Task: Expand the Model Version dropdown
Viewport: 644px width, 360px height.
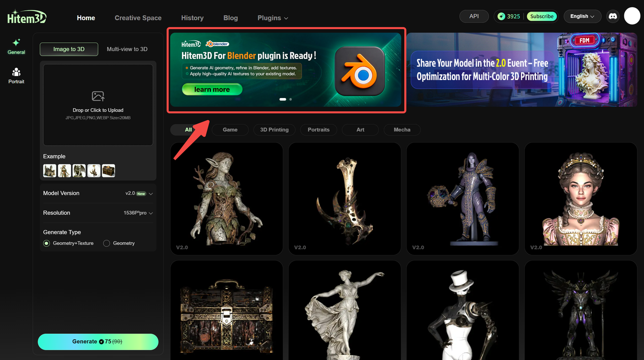Action: [x=139, y=194]
